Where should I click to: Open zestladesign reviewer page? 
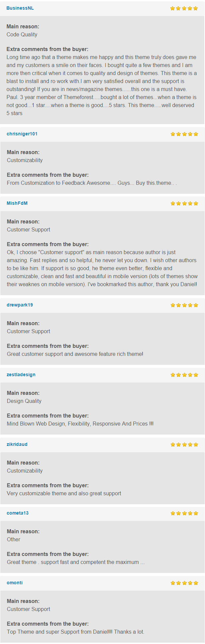click(x=21, y=375)
